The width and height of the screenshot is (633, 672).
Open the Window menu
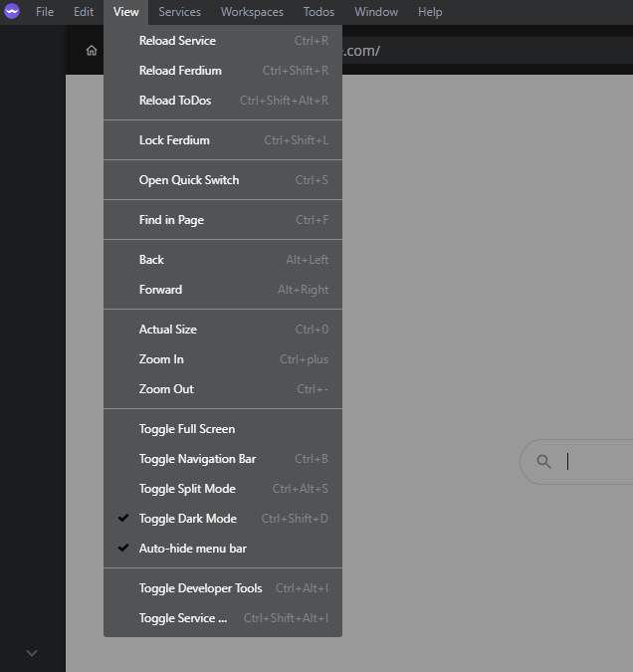click(x=376, y=12)
